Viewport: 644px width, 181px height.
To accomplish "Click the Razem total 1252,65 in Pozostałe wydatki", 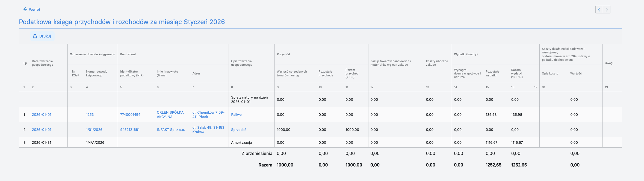I will (494, 165).
